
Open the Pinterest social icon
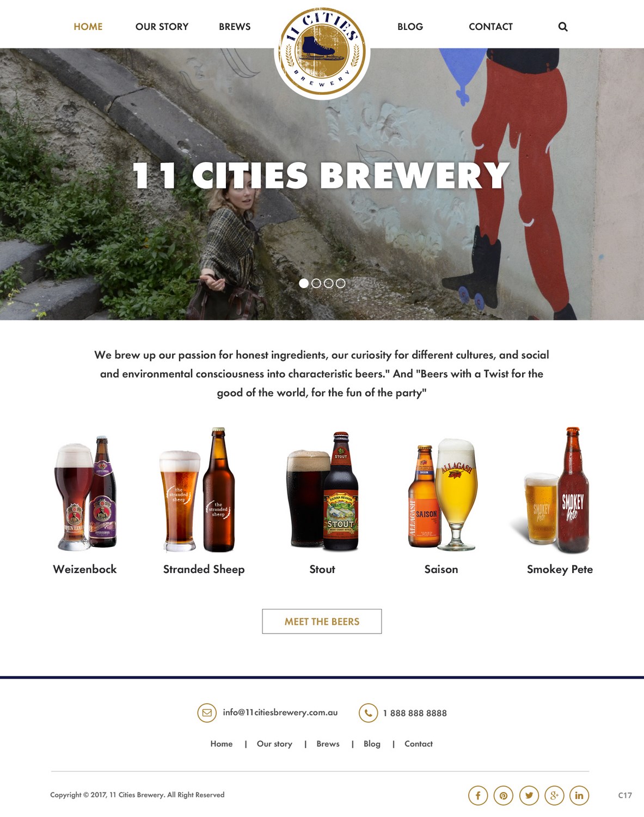point(504,796)
